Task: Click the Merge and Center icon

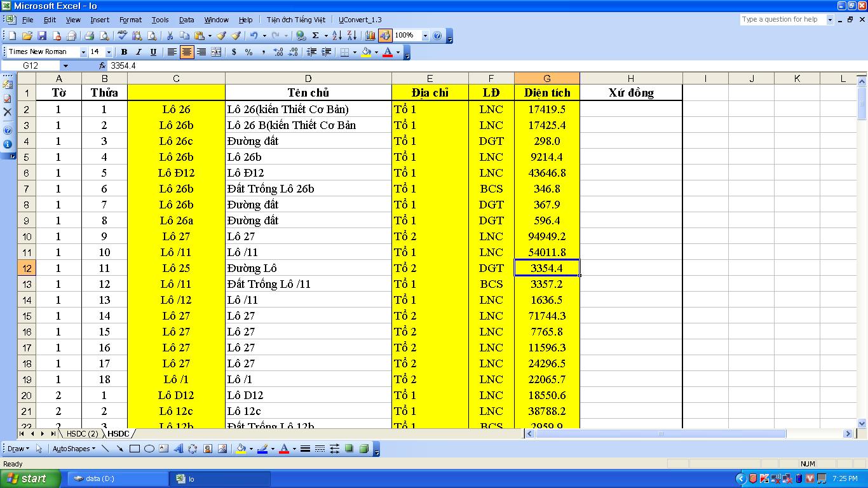Action: [x=216, y=51]
